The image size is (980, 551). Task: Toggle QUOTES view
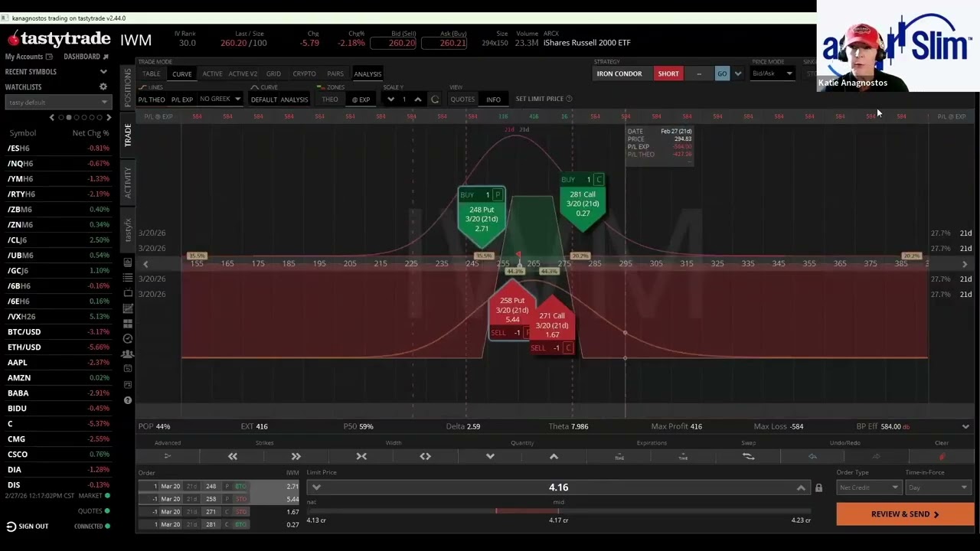pyautogui.click(x=462, y=99)
